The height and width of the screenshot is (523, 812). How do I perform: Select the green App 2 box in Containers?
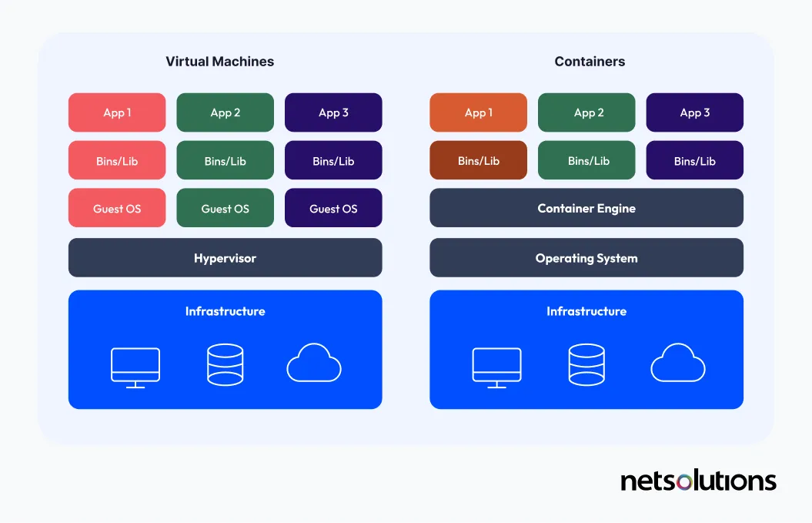click(586, 112)
